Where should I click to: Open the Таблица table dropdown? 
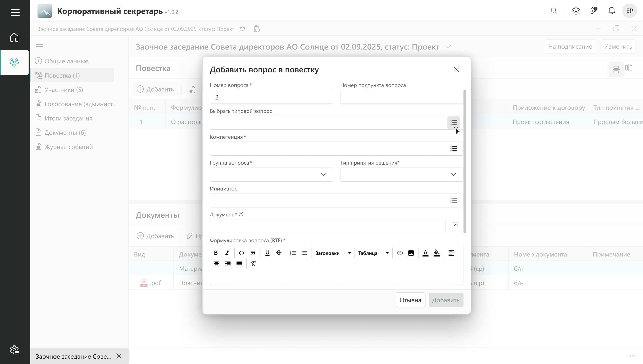click(373, 253)
